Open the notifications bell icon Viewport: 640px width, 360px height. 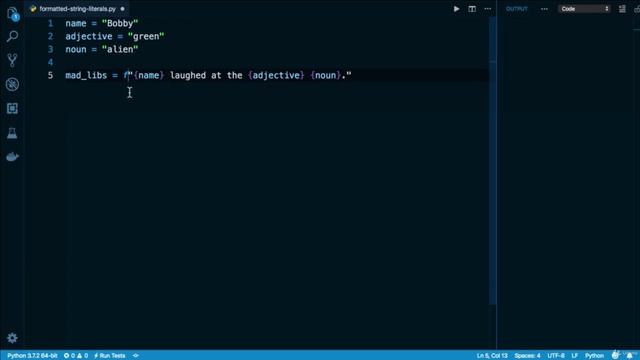coord(630,356)
